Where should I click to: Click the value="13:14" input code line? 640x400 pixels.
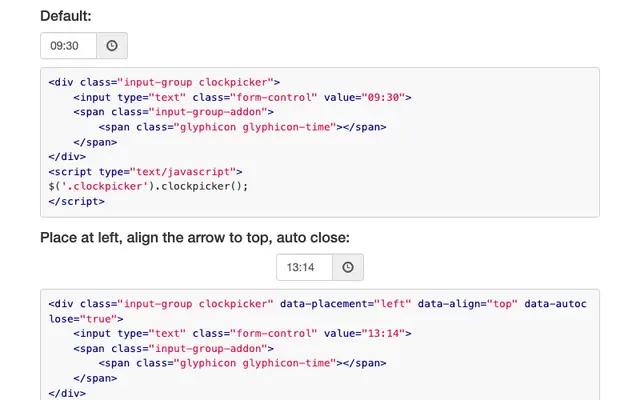pos(242,334)
